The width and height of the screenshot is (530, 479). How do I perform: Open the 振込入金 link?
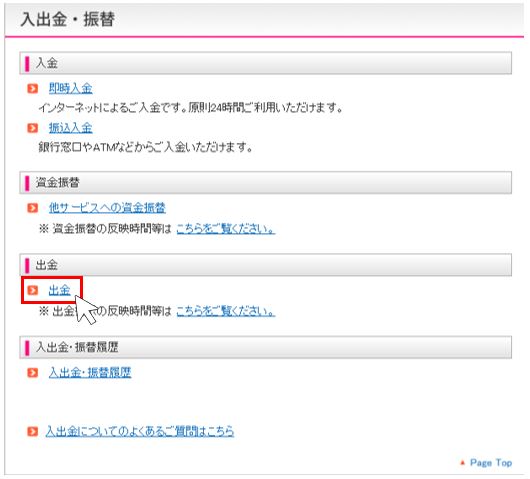[x=70, y=128]
